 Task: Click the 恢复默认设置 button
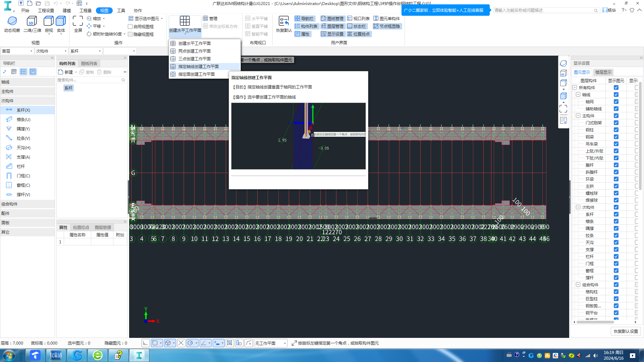(626, 331)
